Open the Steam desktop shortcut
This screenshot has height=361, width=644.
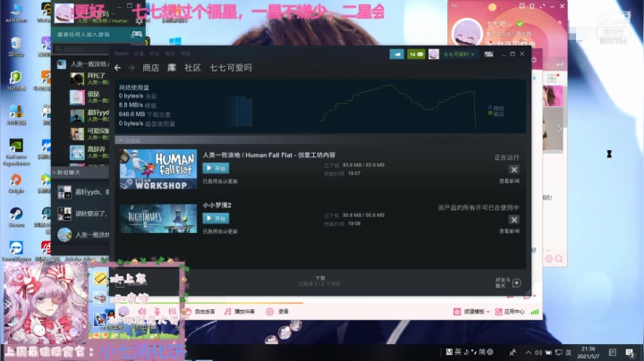tap(16, 217)
